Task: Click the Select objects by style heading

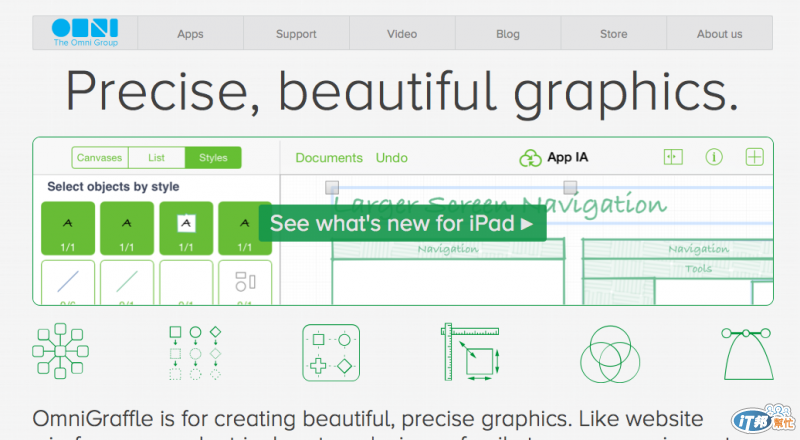Action: (x=113, y=187)
